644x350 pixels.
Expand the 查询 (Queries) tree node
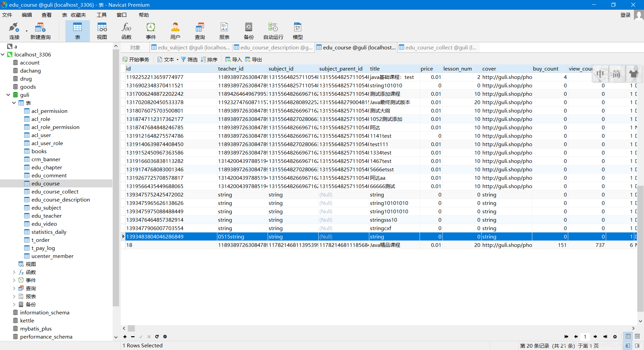14,288
